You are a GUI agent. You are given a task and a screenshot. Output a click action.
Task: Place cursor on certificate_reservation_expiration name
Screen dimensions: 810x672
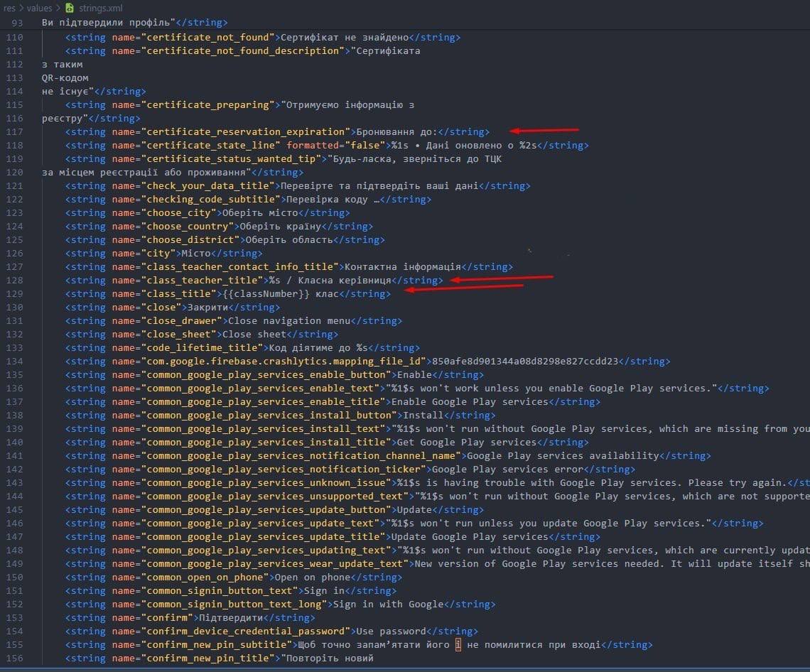(x=247, y=132)
